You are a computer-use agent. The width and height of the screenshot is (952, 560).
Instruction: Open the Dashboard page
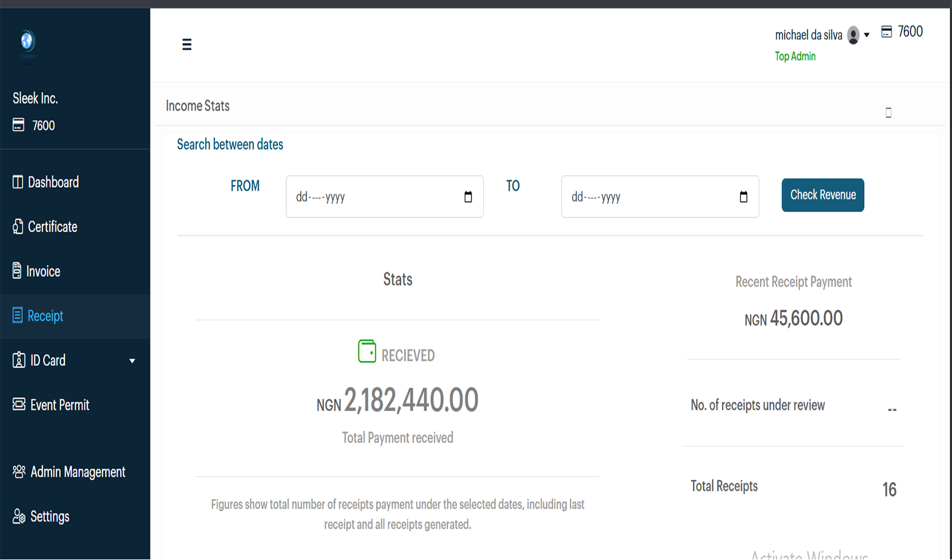coord(53,182)
